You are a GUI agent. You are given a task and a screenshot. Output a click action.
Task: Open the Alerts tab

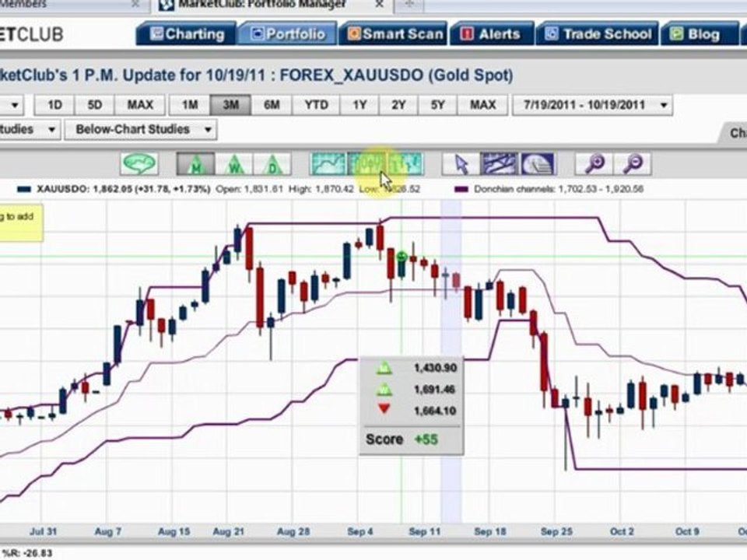coord(492,33)
